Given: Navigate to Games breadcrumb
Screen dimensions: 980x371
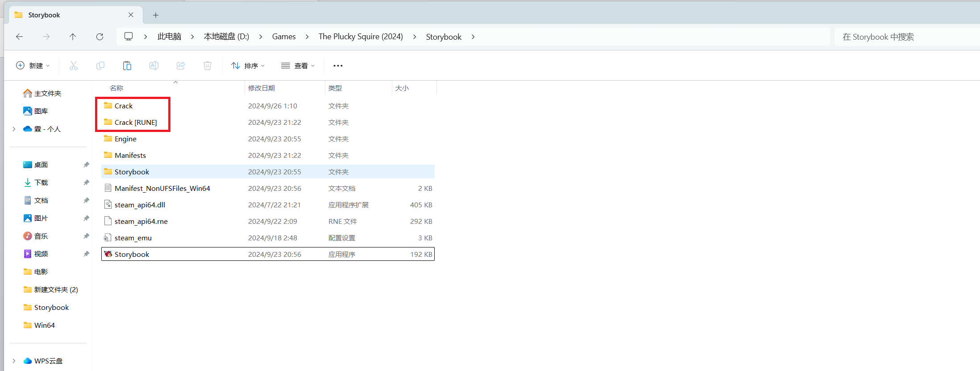Looking at the screenshot, I should [x=284, y=37].
